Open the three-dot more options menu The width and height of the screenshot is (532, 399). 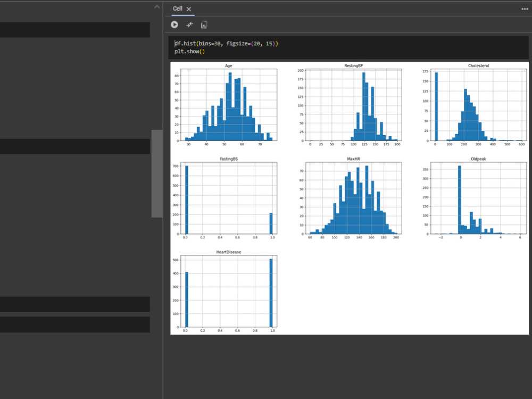(x=525, y=9)
